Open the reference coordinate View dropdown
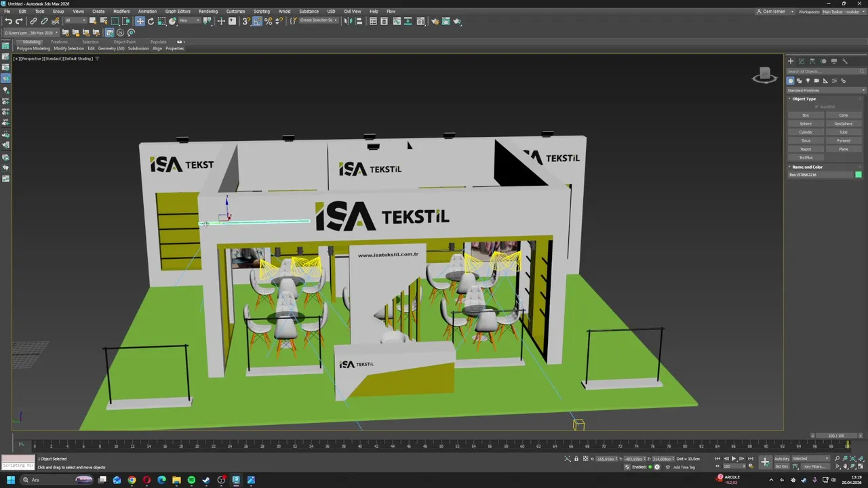 pyautogui.click(x=190, y=21)
